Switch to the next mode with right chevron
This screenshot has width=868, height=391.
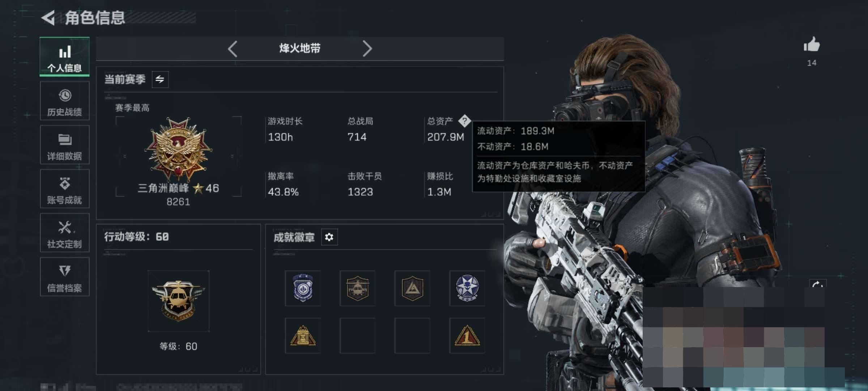367,49
